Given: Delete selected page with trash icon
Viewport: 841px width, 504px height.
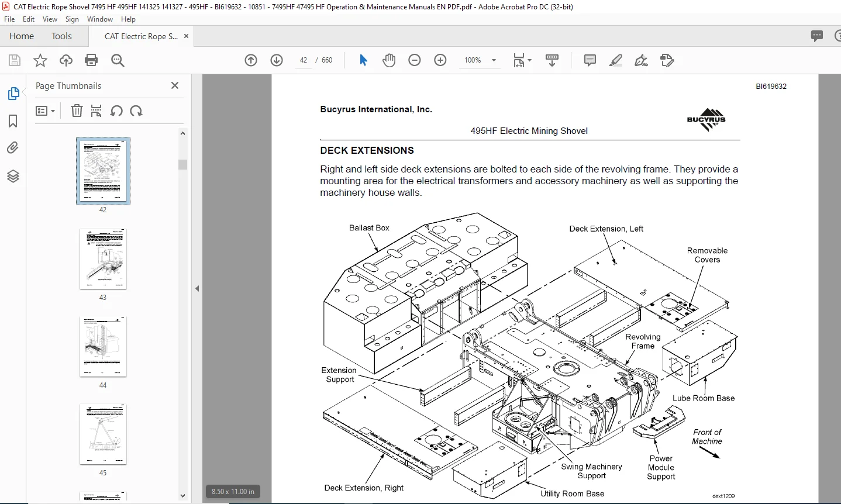Looking at the screenshot, I should click(77, 111).
